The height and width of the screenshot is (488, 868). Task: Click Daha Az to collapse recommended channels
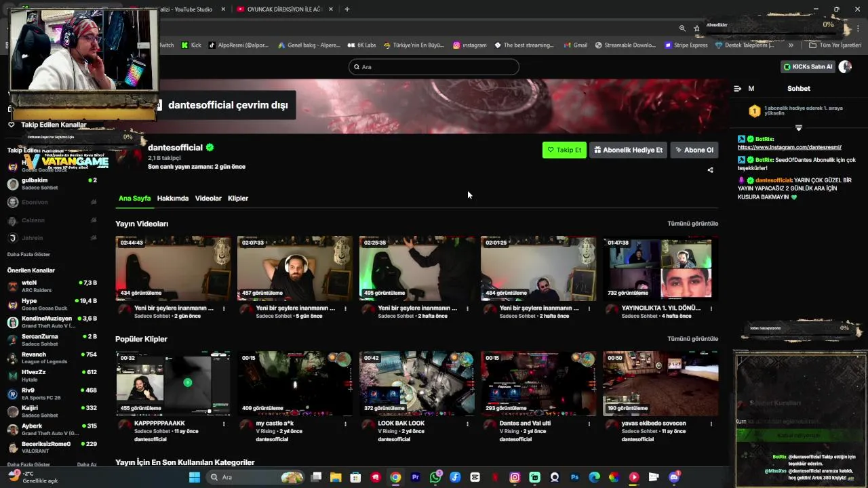coord(87,465)
